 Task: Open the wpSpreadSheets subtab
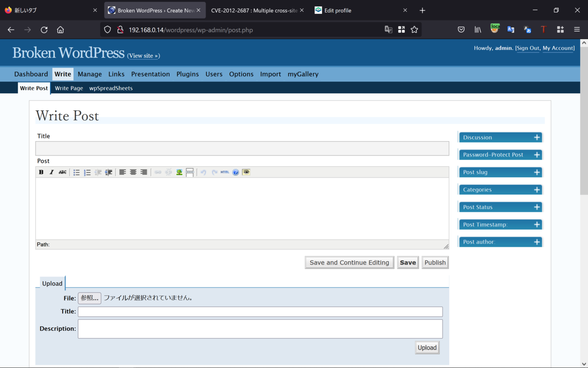click(111, 88)
